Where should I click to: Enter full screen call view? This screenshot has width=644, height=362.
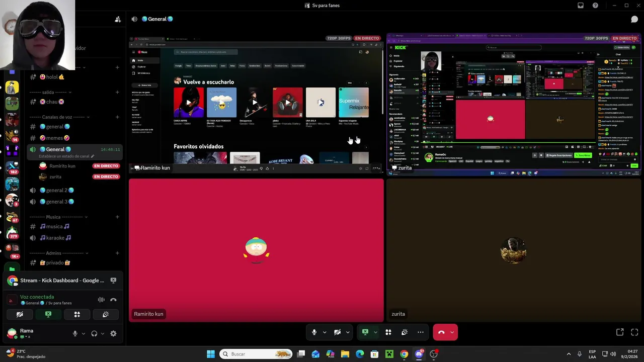pyautogui.click(x=634, y=332)
